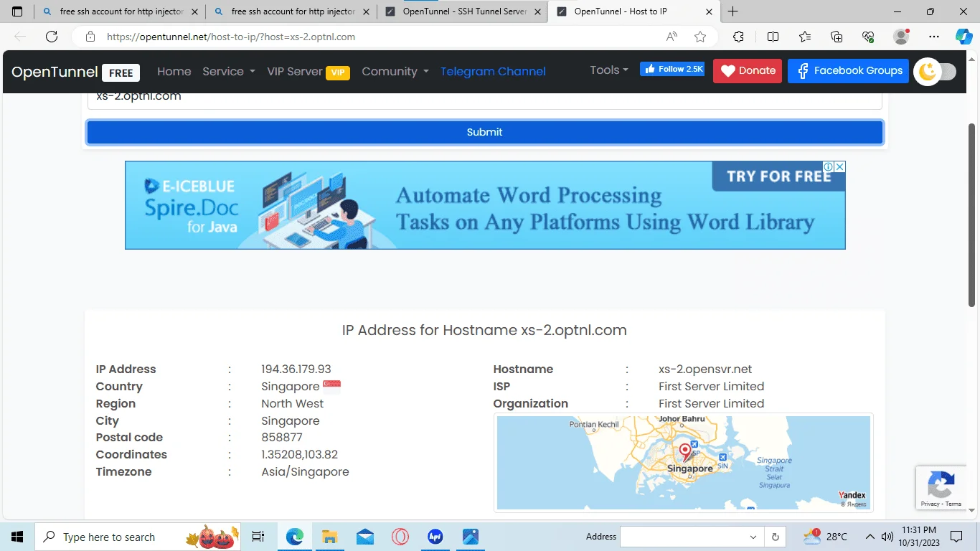Viewport: 980px width, 551px height.
Task: Open the Tab actions menu icon
Action: tap(17, 11)
